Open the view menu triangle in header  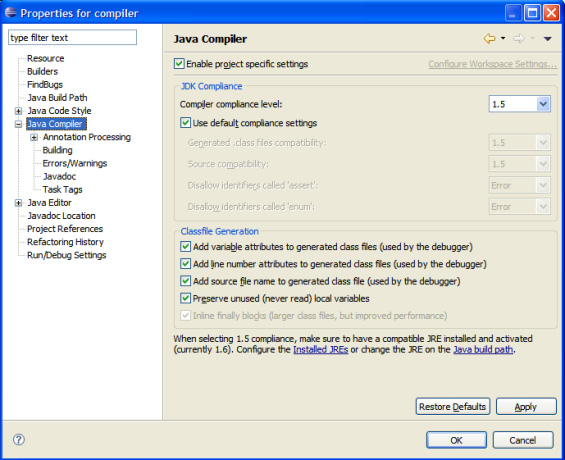547,39
